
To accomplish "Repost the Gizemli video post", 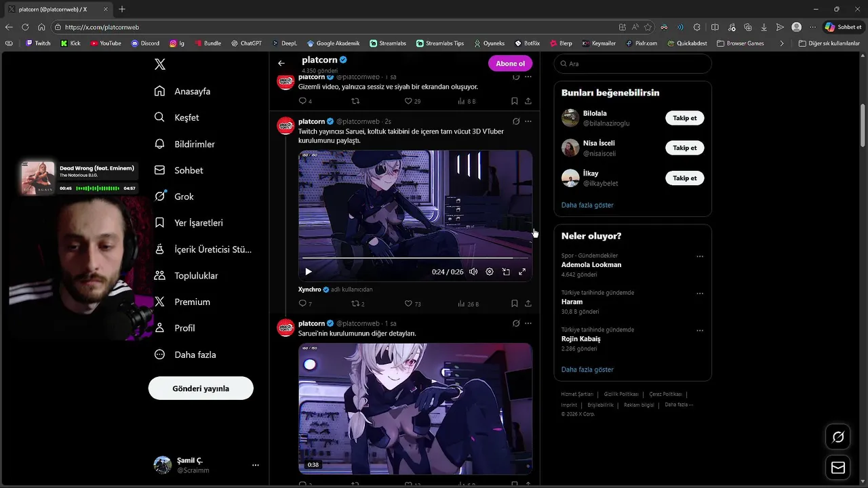I will click(x=355, y=101).
